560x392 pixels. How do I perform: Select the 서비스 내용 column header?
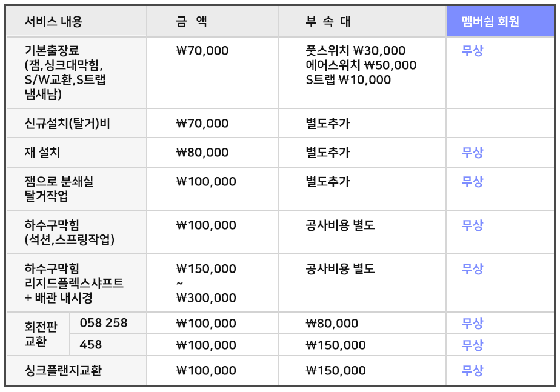[x=76, y=21]
